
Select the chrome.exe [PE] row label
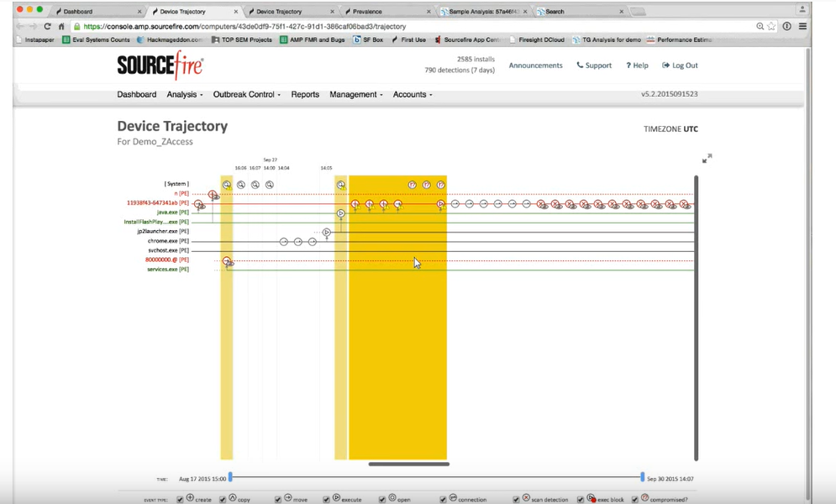click(168, 241)
